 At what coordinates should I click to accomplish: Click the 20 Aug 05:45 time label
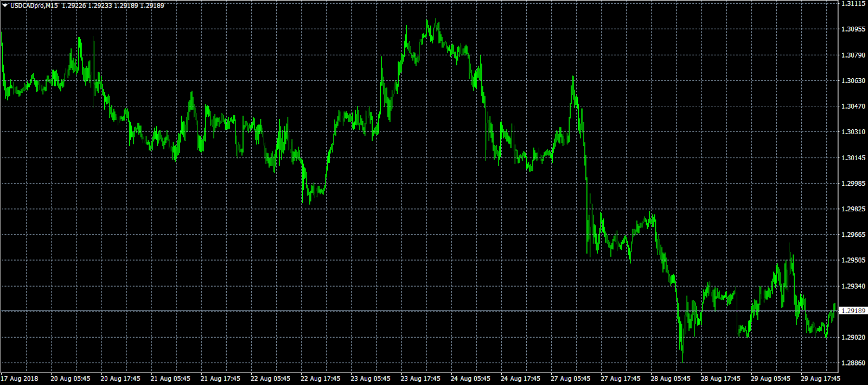click(71, 379)
